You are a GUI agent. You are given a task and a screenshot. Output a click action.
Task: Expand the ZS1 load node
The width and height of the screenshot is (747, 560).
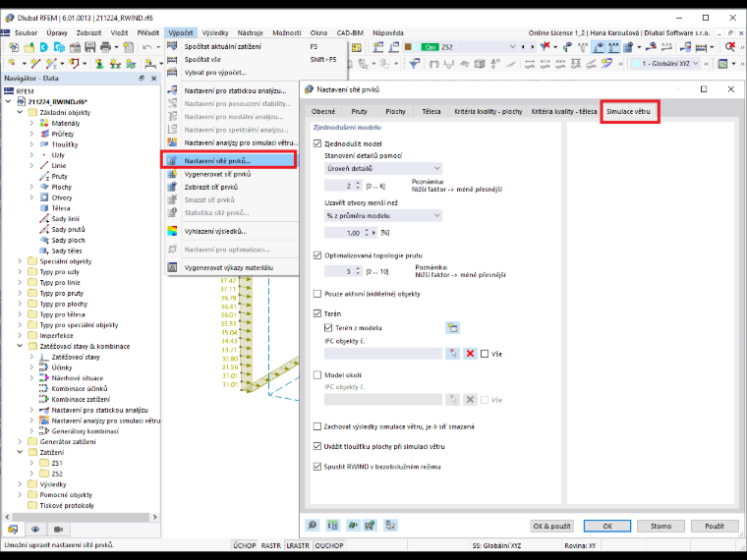[x=31, y=463]
